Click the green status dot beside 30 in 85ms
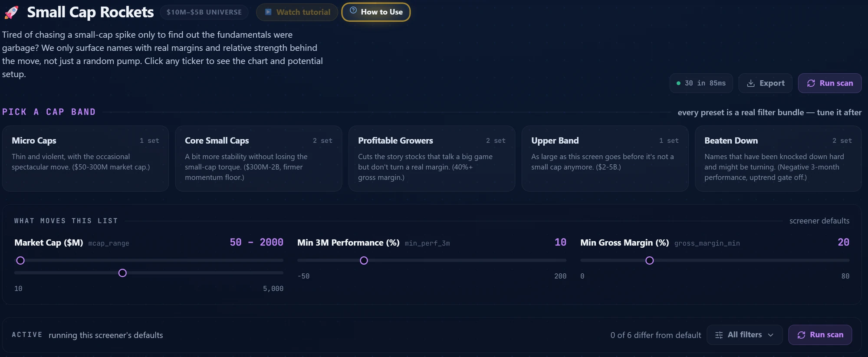This screenshot has width=868, height=357. (x=678, y=83)
